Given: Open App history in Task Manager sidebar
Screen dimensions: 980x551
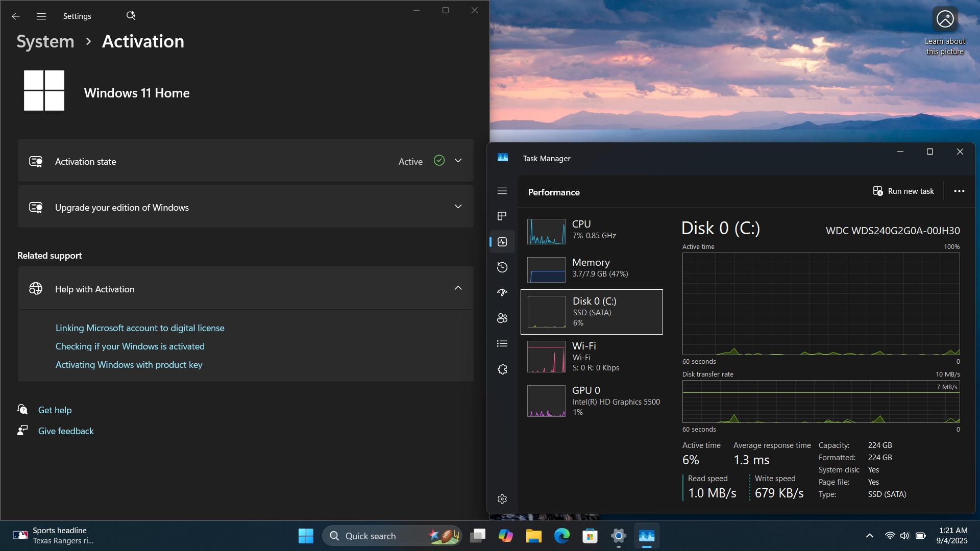Looking at the screenshot, I should (502, 267).
